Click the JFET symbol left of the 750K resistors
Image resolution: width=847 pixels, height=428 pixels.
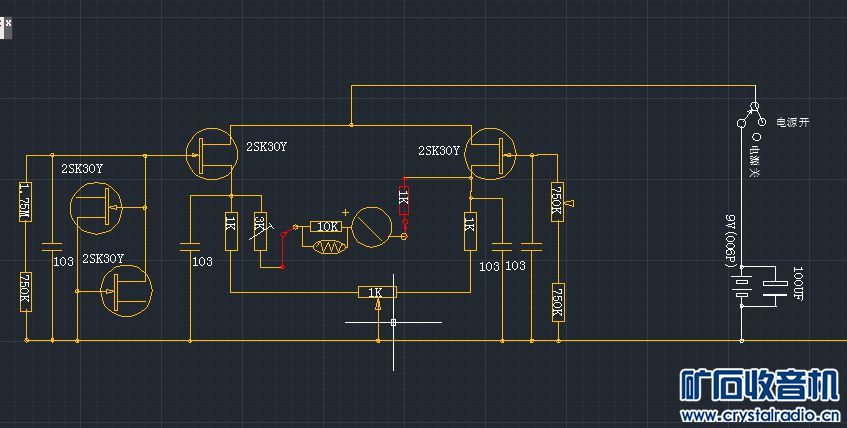tap(490, 154)
